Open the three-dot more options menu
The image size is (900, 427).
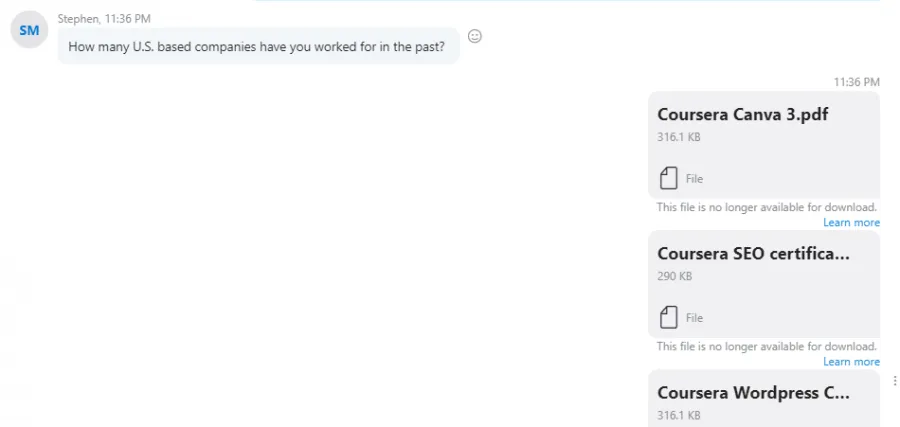click(894, 381)
